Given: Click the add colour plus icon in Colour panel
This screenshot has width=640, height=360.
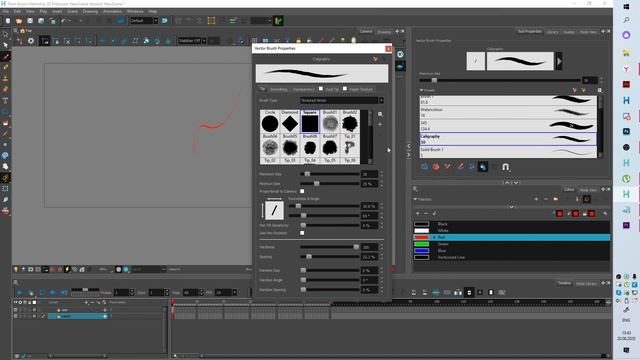Looking at the screenshot, I should (x=418, y=213).
